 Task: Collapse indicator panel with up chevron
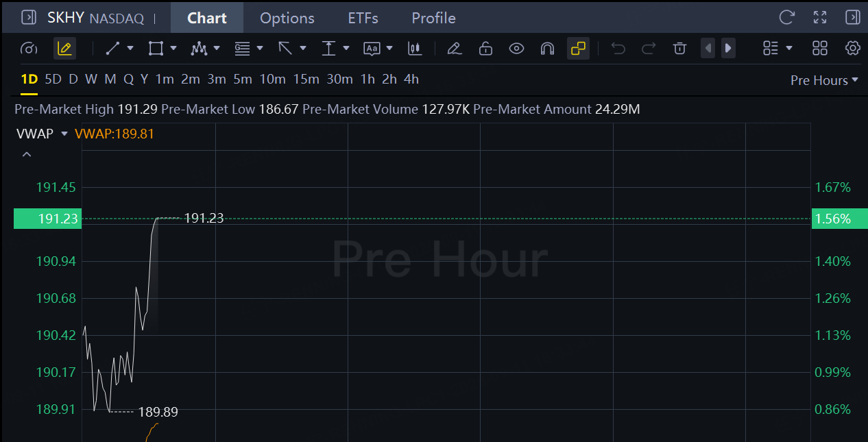[27, 155]
